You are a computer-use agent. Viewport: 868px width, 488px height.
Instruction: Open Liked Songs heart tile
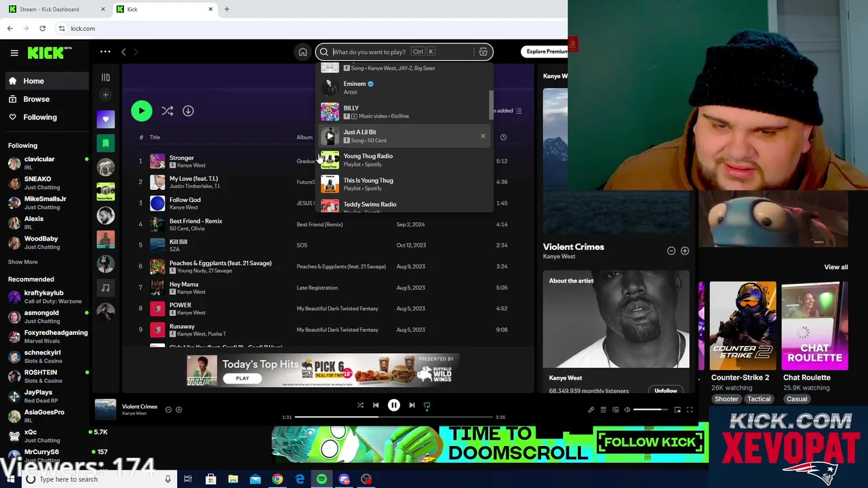(x=105, y=119)
